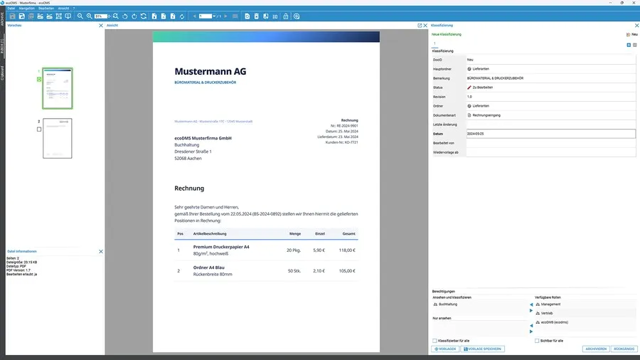
Task: Move role to 'Nur ansehen' with lower left arrow
Action: pyautogui.click(x=531, y=326)
